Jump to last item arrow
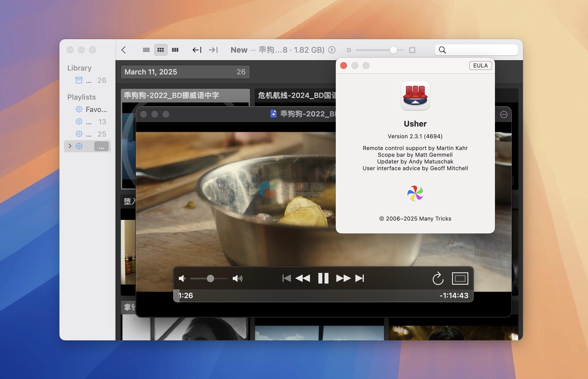This screenshot has width=588, height=379. point(213,50)
